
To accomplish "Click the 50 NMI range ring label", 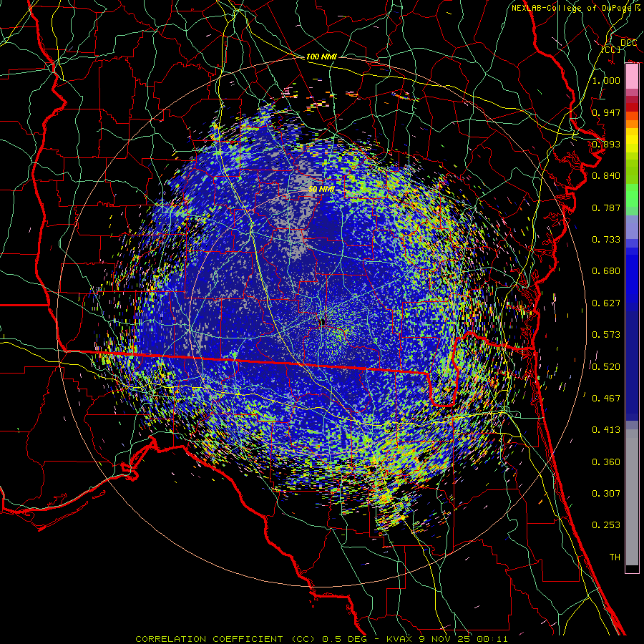I will 321,189.
